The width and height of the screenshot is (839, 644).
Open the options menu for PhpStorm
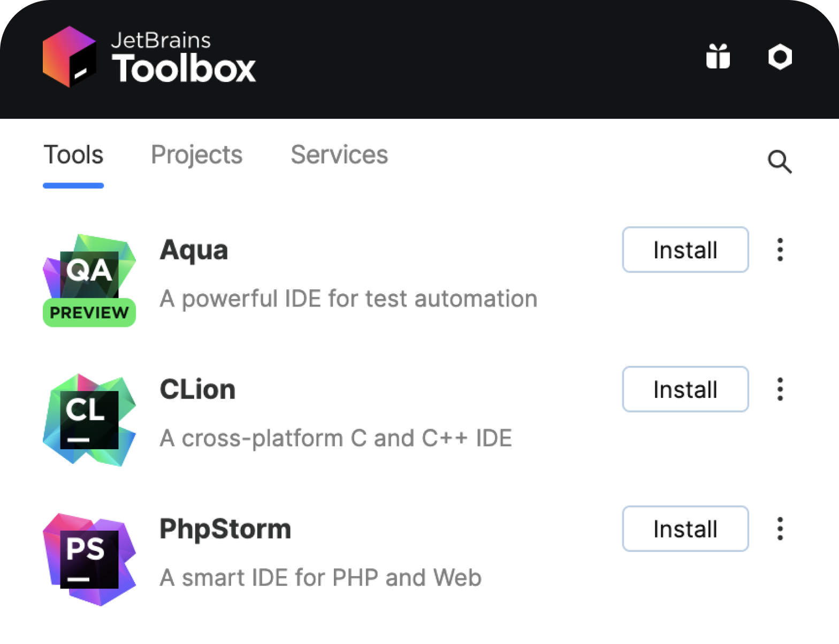780,529
